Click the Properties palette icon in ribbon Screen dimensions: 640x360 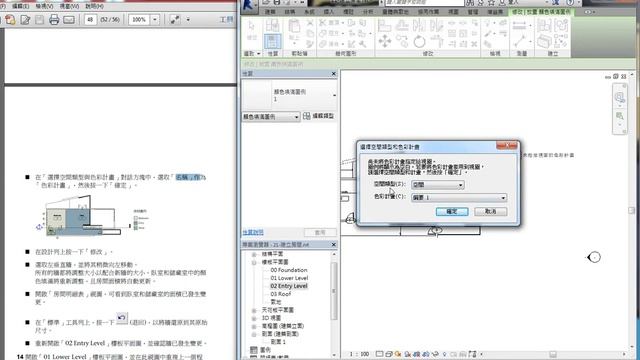click(272, 42)
